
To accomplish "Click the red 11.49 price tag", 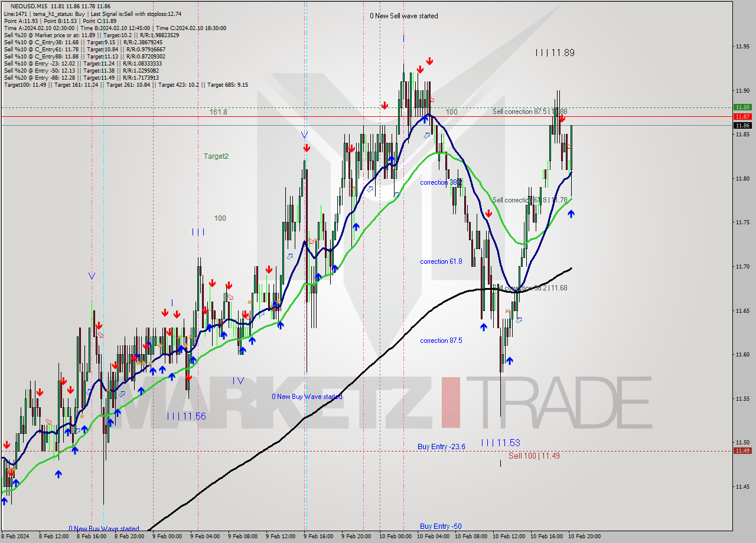I will pos(742,450).
